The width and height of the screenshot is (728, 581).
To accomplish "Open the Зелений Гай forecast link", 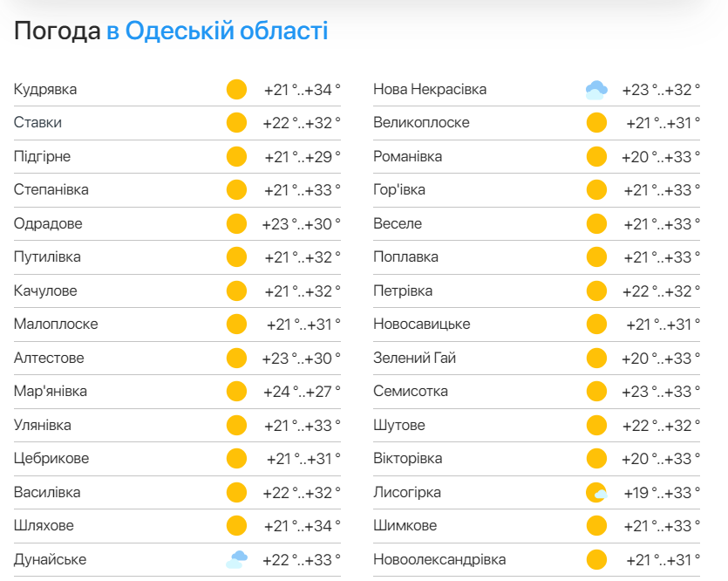I will click(414, 359).
